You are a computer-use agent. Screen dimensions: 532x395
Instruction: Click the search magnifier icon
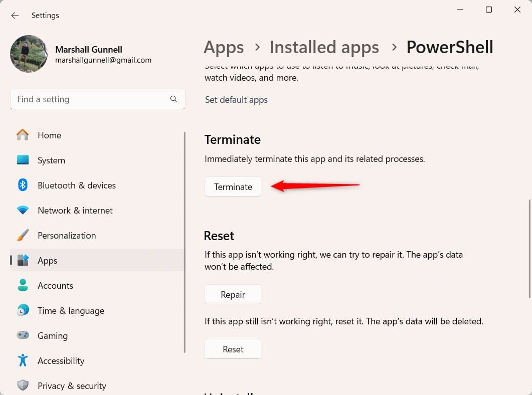[x=173, y=99]
